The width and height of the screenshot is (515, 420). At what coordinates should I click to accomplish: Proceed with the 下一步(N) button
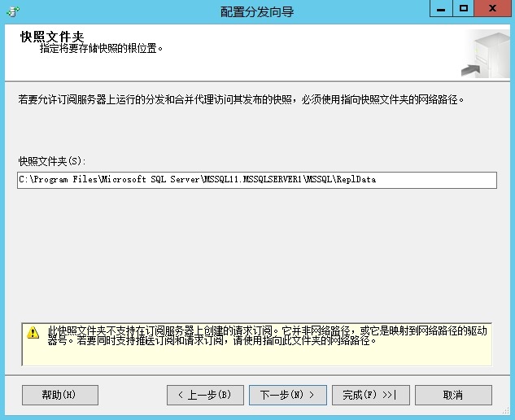287,395
